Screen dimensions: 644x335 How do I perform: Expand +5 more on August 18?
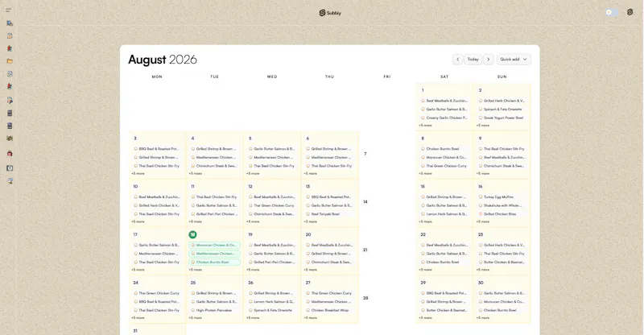click(195, 270)
